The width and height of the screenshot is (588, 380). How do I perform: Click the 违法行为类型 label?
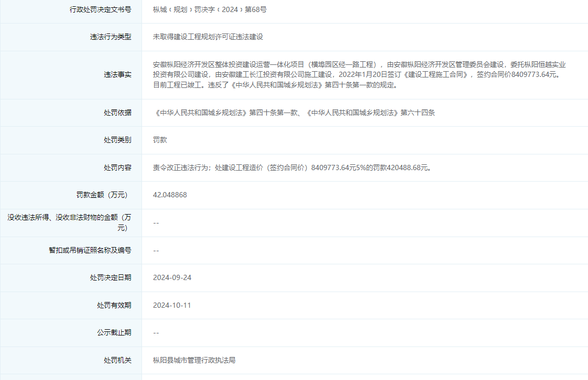111,37
